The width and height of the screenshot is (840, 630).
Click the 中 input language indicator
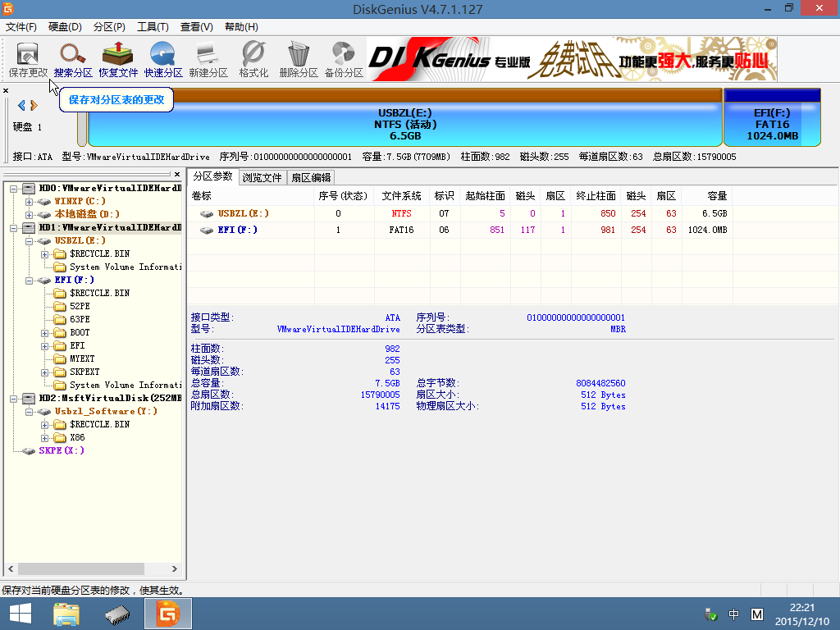click(x=733, y=614)
